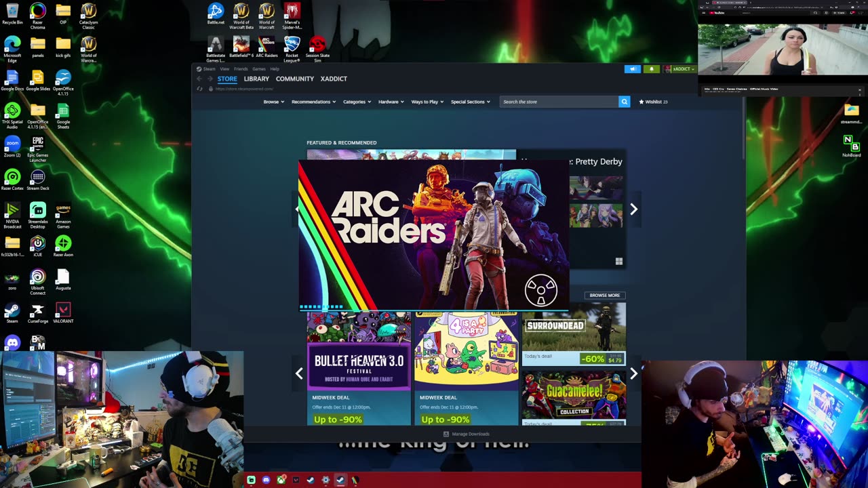Launch Session Skate Sim desktop shortcut
This screenshot has width=868, height=488.
[317, 49]
